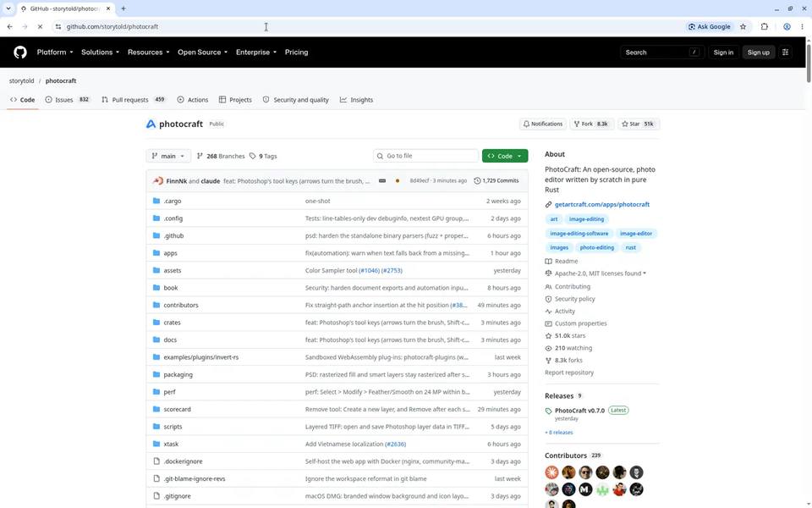This screenshot has width=812, height=508.
Task: Expand the licenses found dropdown
Action: point(601,273)
